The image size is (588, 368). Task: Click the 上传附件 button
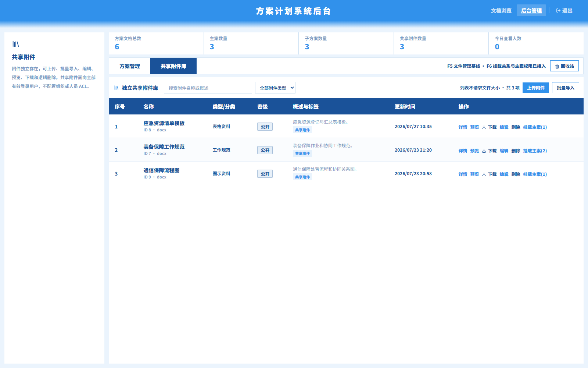pos(536,88)
